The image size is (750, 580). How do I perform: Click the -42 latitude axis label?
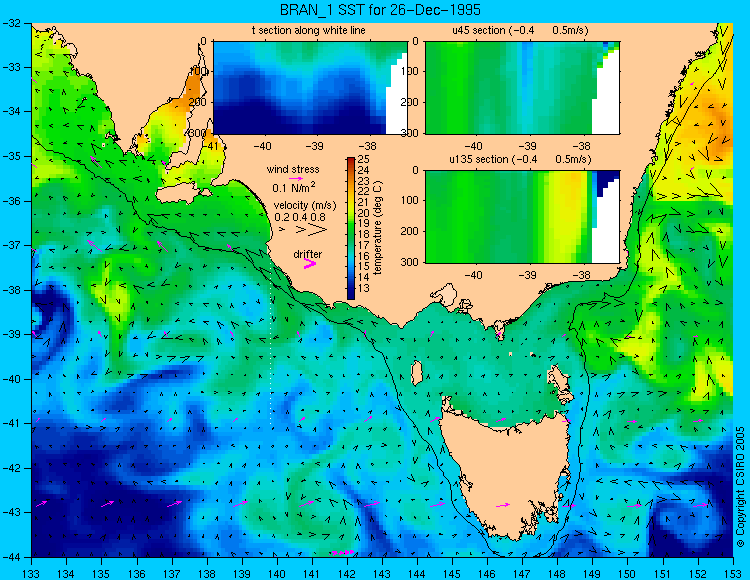[12, 468]
